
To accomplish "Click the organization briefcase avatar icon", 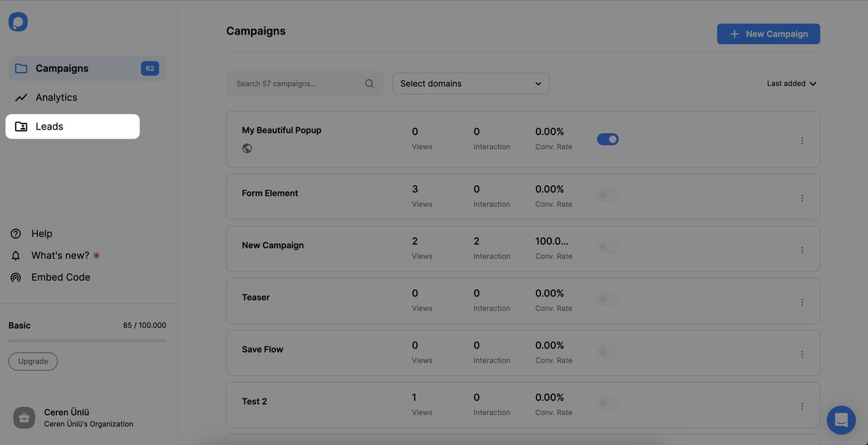I will [x=24, y=418].
